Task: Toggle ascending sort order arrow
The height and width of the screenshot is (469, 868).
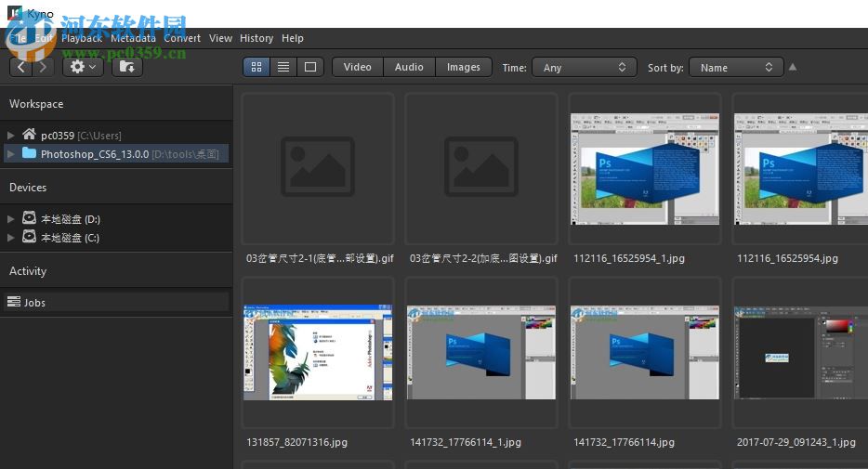Action: [793, 67]
